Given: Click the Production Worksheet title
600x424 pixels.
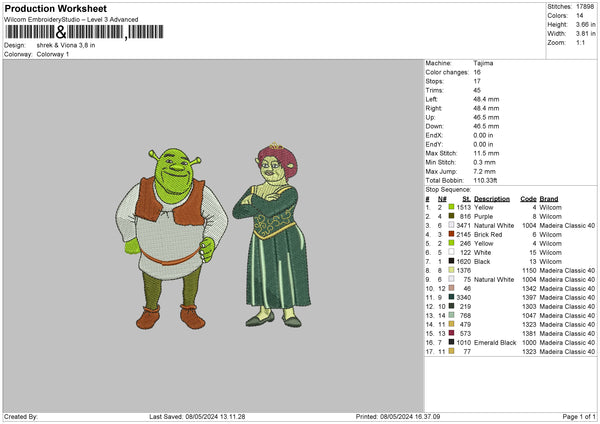Looking at the screenshot, I should click(x=55, y=8).
